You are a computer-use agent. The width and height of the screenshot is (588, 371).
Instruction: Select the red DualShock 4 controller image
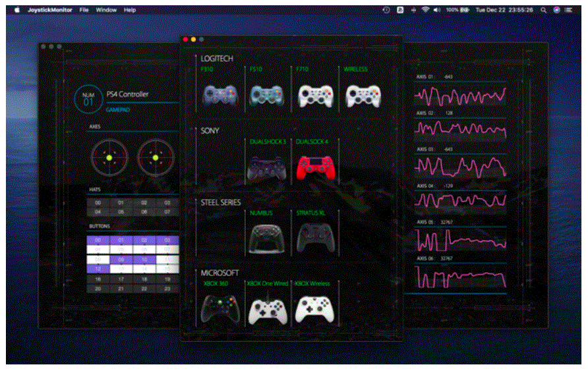point(315,168)
